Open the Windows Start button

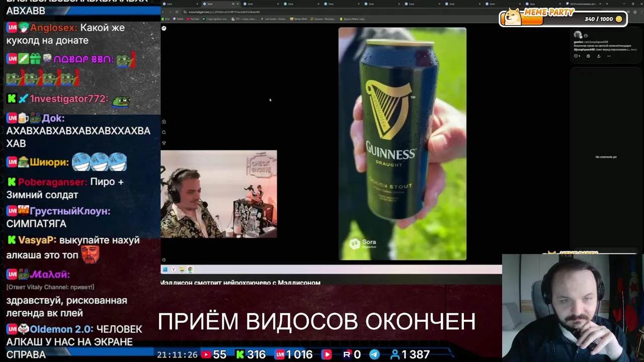point(165,269)
